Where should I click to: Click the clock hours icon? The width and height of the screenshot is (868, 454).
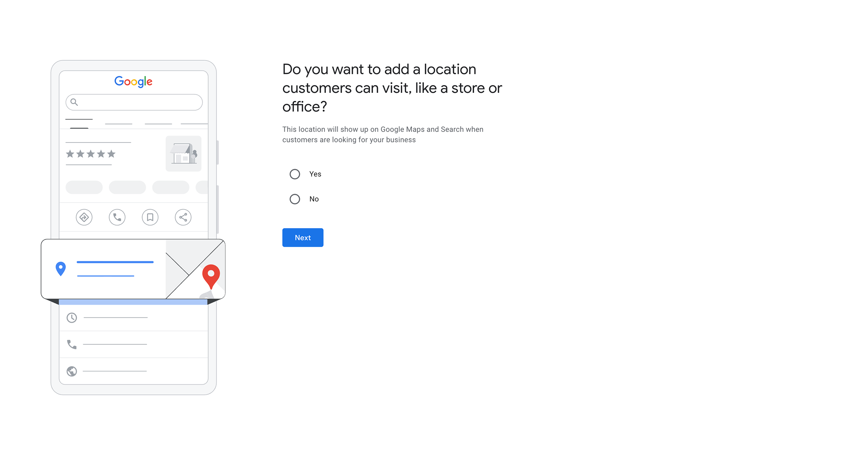point(72,318)
